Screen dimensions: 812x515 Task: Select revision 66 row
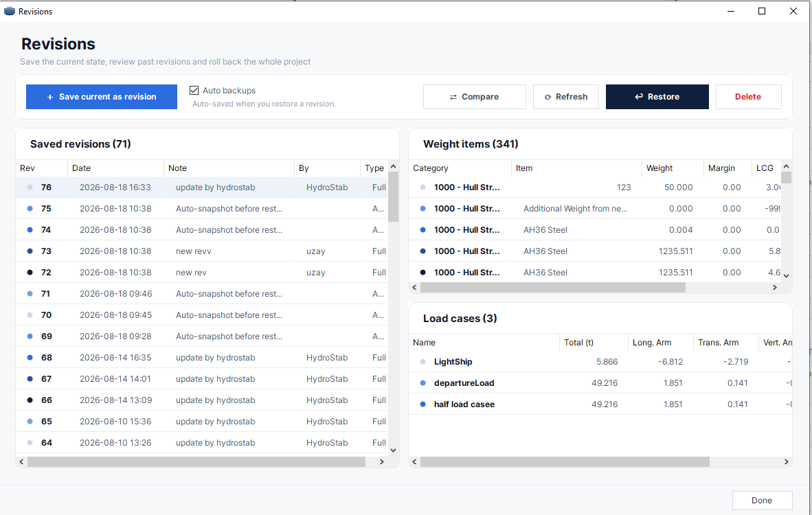(202, 400)
